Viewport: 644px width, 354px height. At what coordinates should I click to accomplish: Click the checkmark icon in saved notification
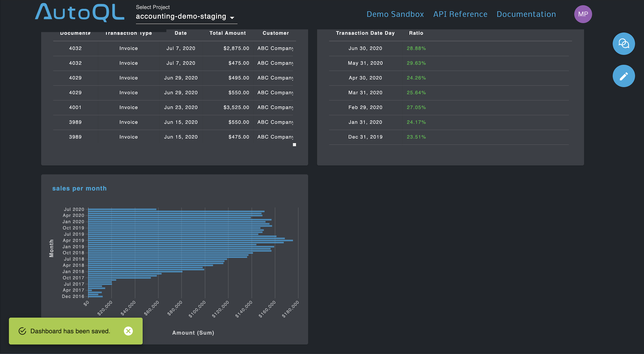(x=22, y=331)
